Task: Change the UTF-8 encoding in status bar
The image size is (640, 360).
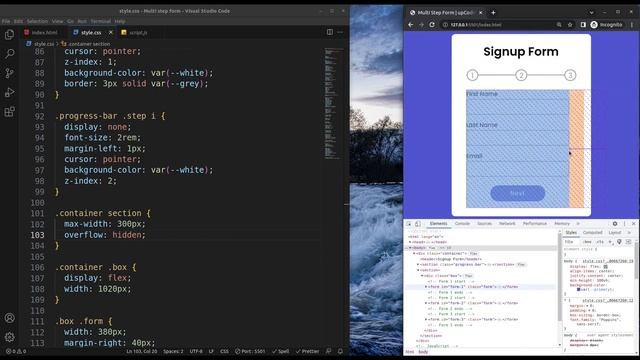Action: [x=196, y=351]
